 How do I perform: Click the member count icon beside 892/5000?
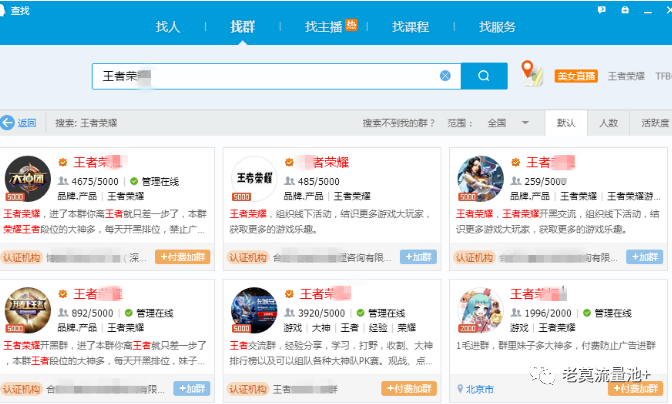pos(63,312)
